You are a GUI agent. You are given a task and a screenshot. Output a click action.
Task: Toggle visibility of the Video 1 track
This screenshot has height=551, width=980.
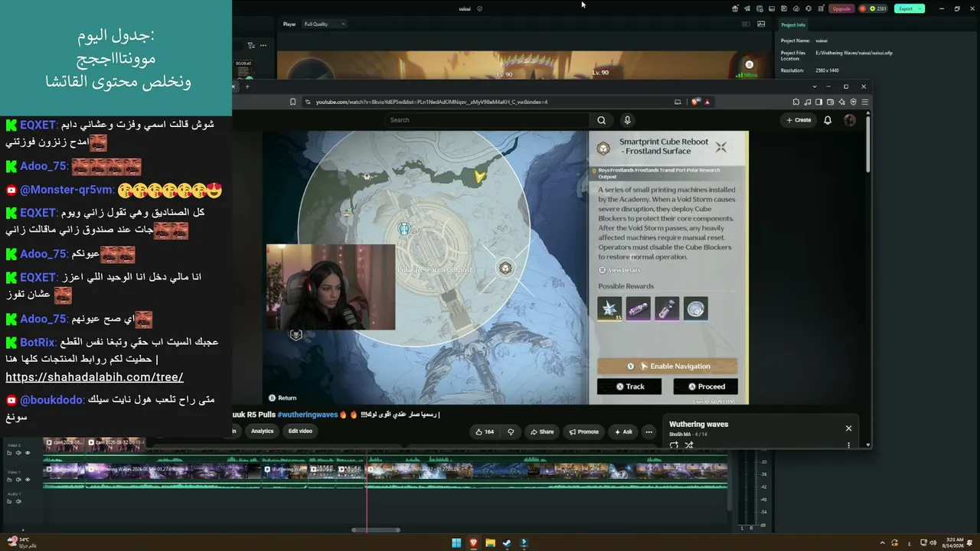tap(28, 480)
